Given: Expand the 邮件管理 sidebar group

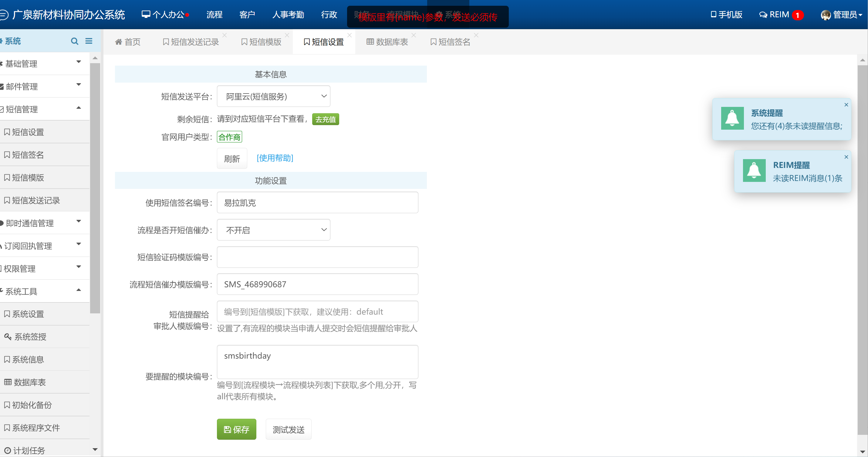Looking at the screenshot, I should [x=45, y=86].
